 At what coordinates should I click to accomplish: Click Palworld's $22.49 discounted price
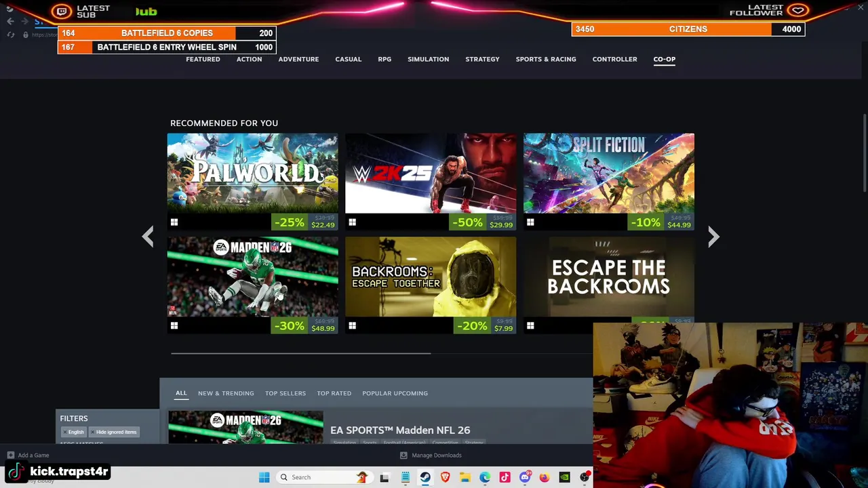click(x=323, y=225)
